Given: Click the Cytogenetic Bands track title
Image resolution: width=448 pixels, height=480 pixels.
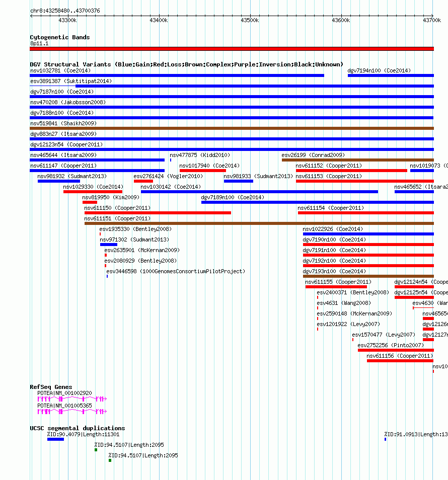Looking at the screenshot, I should point(60,37).
